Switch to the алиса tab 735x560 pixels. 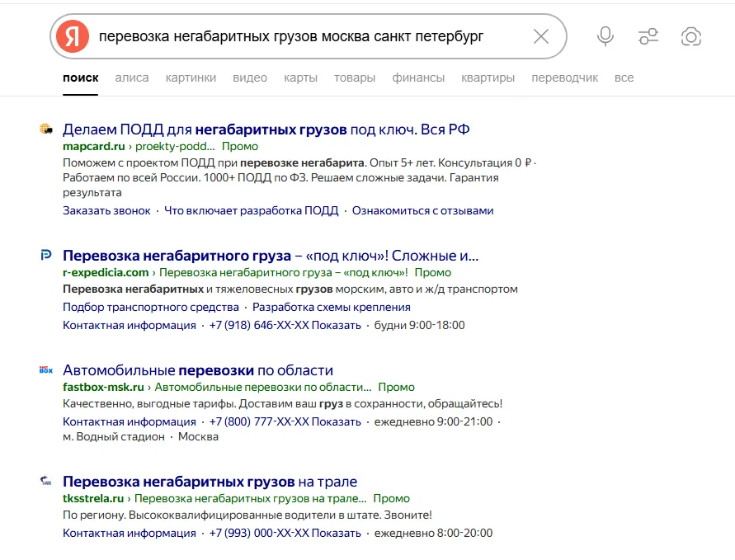(x=132, y=78)
